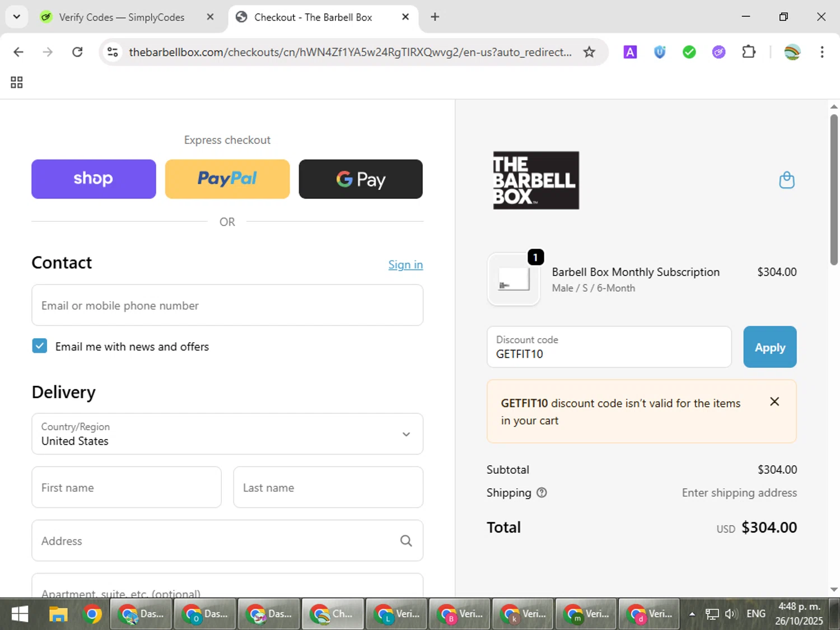This screenshot has width=840, height=630.
Task: Open the Country/Region dropdown
Action: (227, 434)
